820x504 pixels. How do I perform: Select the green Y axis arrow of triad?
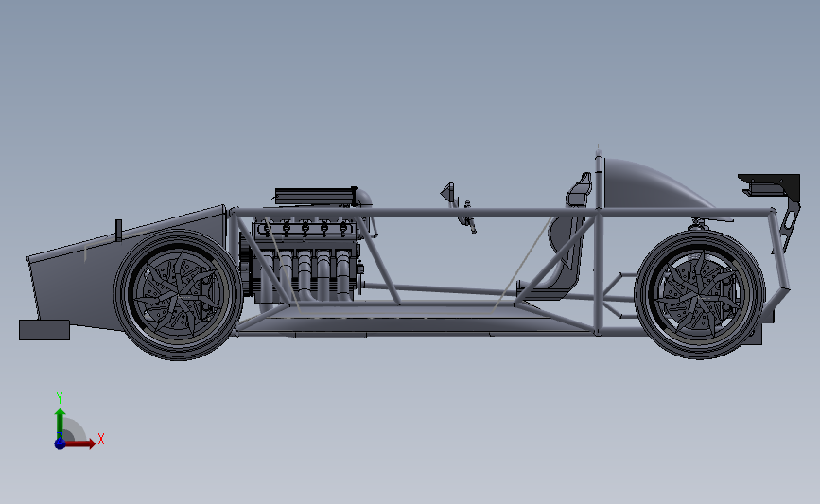(x=61, y=423)
